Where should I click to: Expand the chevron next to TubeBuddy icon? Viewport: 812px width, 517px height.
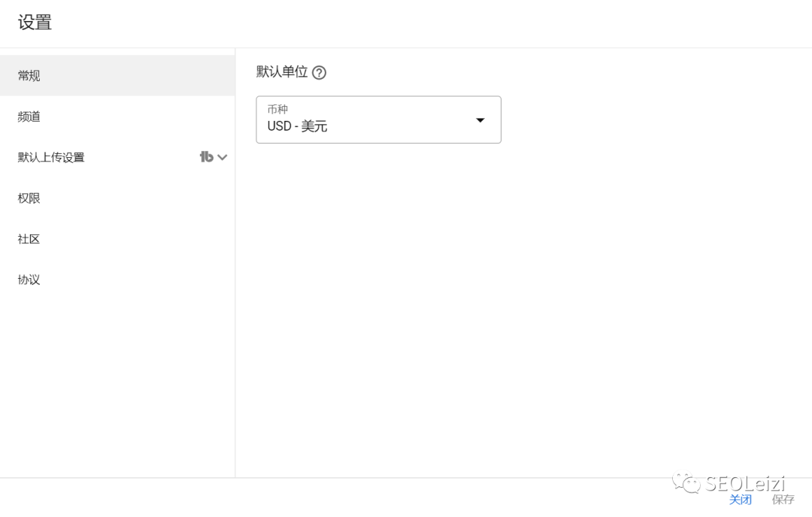(223, 157)
